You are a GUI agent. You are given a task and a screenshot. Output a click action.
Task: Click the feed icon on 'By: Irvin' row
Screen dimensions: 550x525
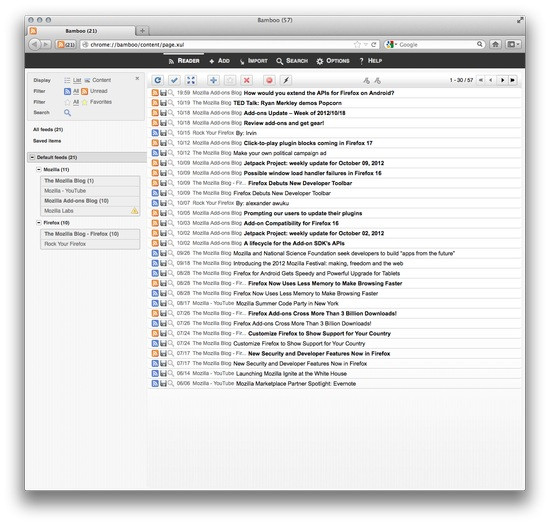tap(155, 133)
